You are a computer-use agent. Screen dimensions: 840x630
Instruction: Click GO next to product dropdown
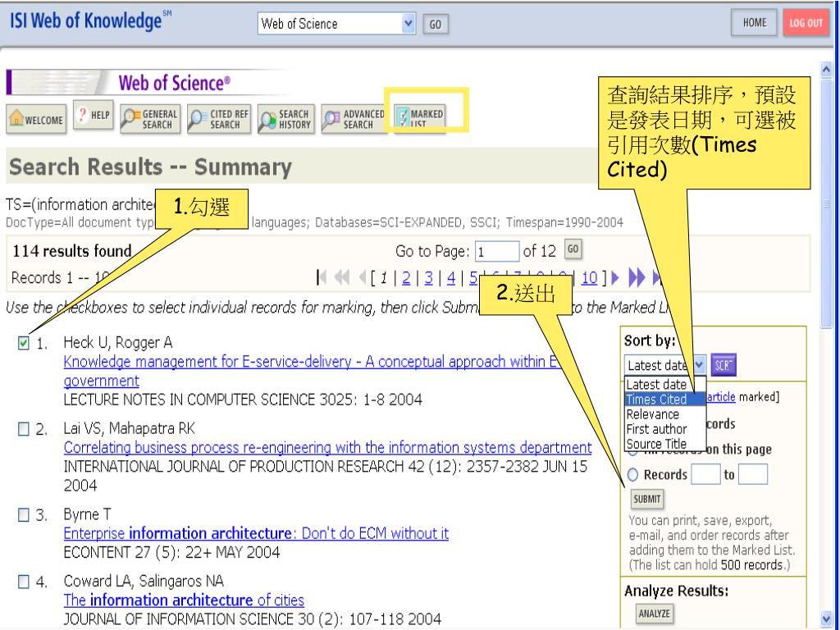(x=436, y=24)
